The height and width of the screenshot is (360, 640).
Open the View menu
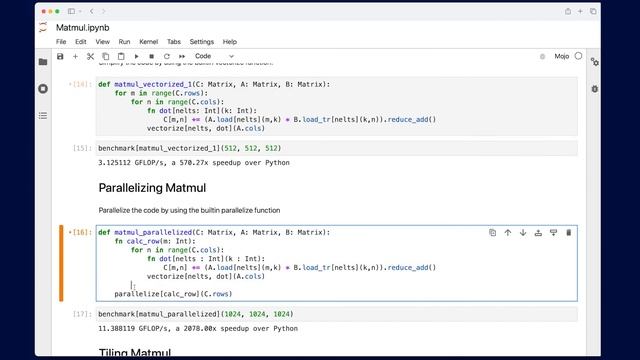[102, 42]
